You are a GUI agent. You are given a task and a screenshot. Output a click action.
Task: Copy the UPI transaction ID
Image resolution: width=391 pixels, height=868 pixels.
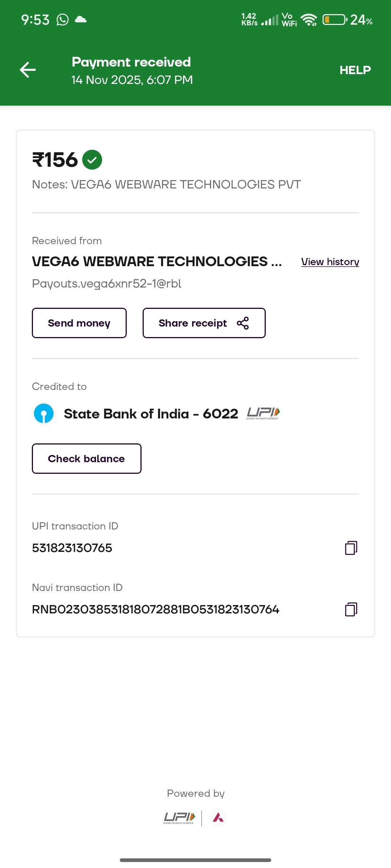[351, 548]
